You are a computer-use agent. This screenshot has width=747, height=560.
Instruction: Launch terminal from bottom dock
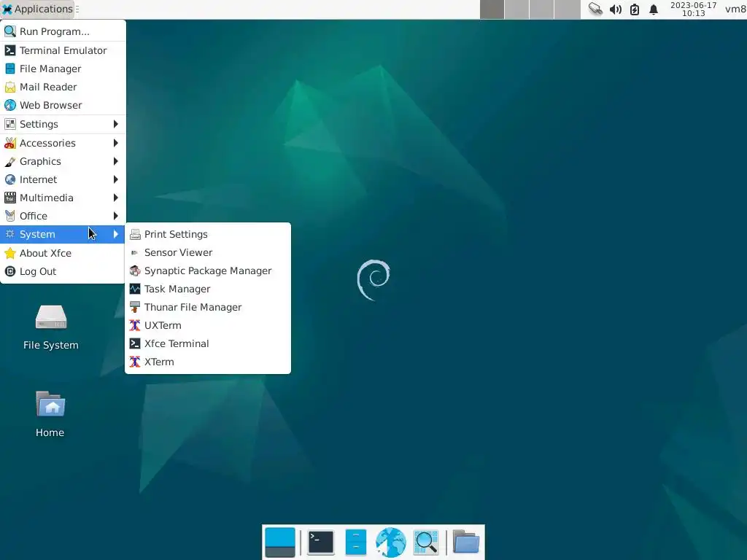click(321, 542)
